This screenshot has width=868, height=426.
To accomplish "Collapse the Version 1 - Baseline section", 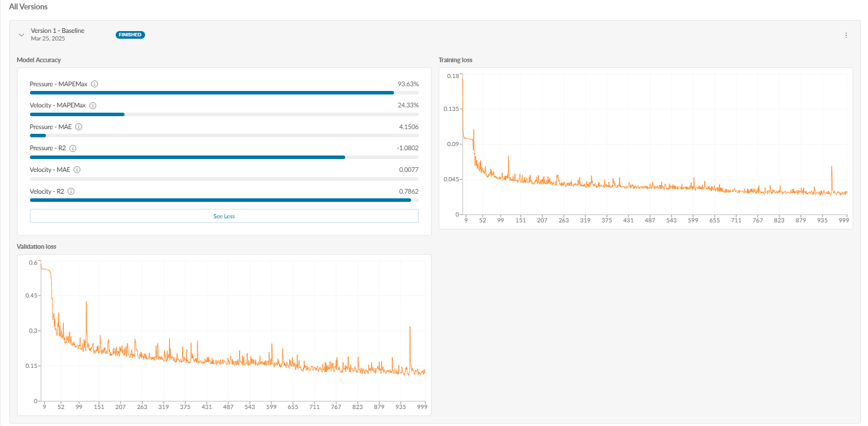I will coord(22,35).
